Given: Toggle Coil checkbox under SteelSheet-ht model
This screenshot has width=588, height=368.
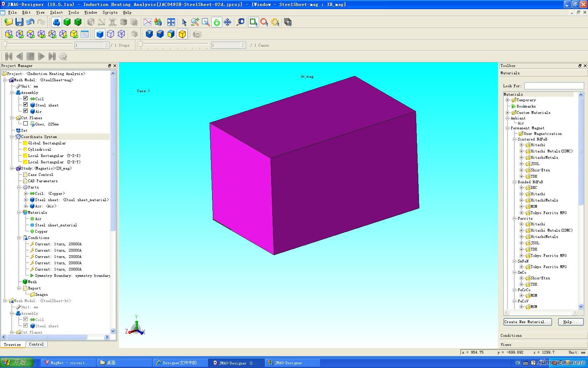Looking at the screenshot, I should tap(26, 319).
